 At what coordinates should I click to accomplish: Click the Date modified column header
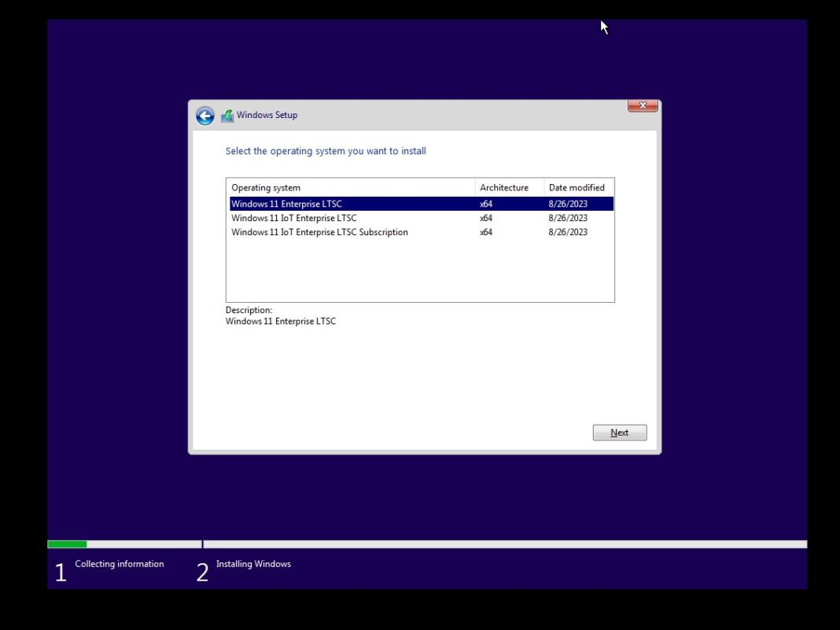click(577, 187)
